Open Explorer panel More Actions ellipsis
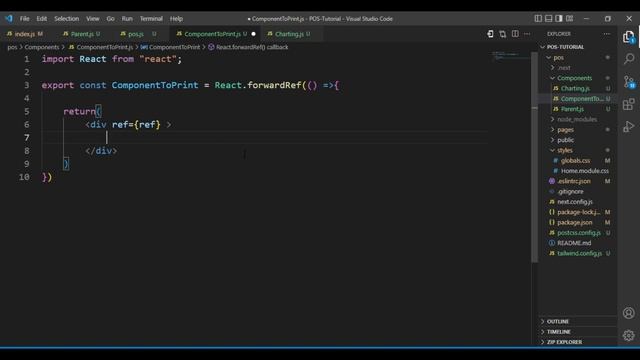The height and width of the screenshot is (360, 640). click(607, 34)
